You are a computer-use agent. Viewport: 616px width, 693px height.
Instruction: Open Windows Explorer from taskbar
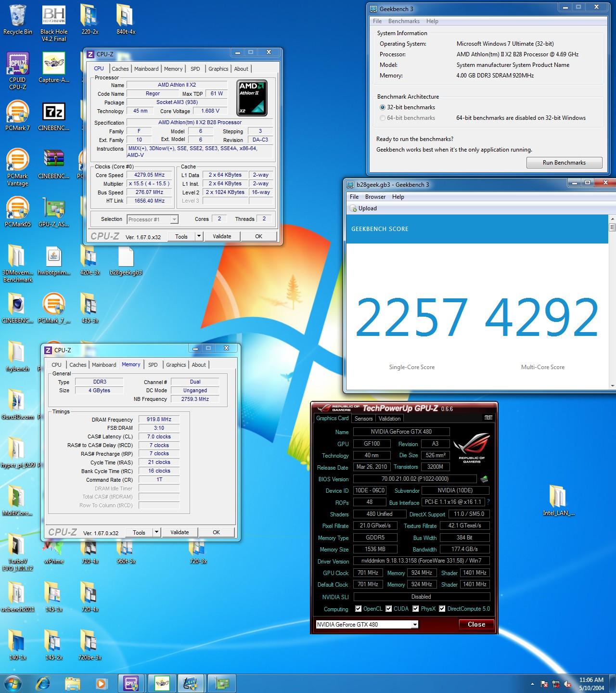pos(73,683)
